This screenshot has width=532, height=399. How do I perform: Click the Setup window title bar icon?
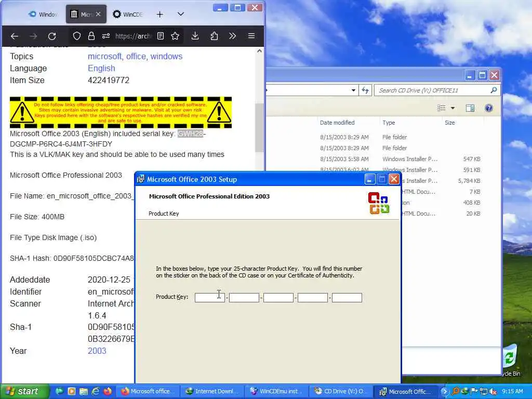tap(141, 179)
